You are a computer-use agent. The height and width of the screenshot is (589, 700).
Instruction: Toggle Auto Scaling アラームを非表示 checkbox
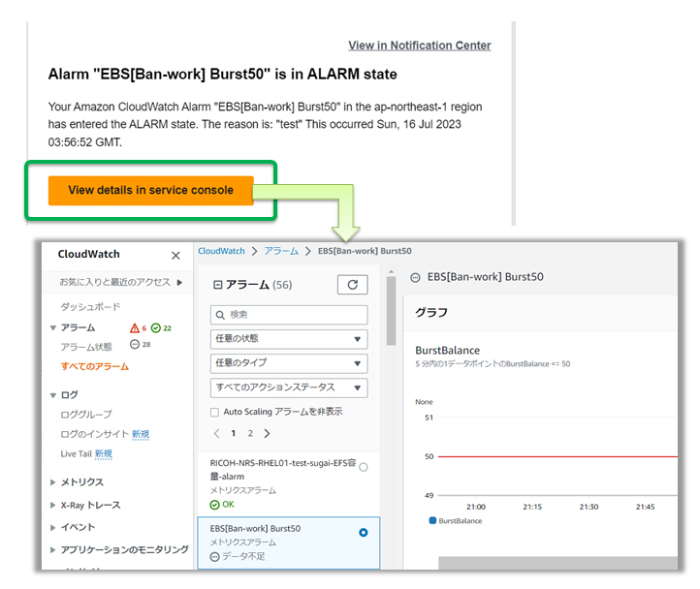tap(214, 412)
